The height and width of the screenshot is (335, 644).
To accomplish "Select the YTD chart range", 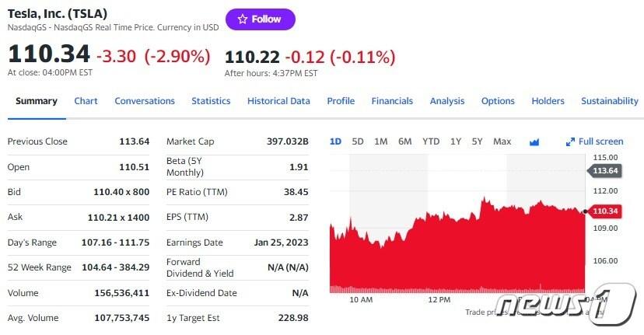I will pyautogui.click(x=431, y=141).
